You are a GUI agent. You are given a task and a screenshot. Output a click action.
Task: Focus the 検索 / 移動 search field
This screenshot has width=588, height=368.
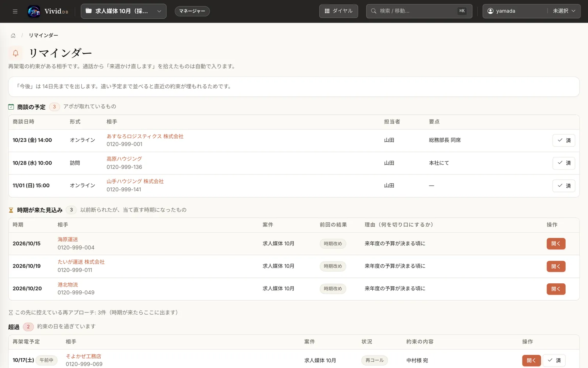point(419,11)
